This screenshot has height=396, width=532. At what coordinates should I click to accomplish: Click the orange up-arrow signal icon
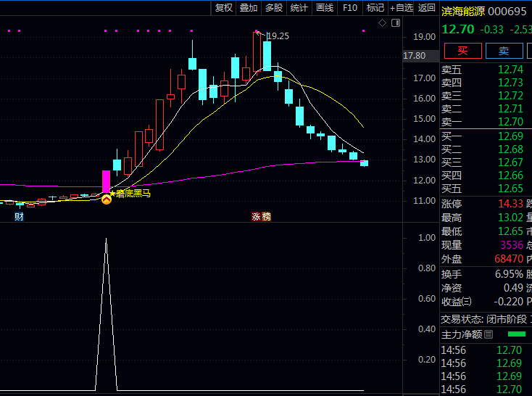106,197
